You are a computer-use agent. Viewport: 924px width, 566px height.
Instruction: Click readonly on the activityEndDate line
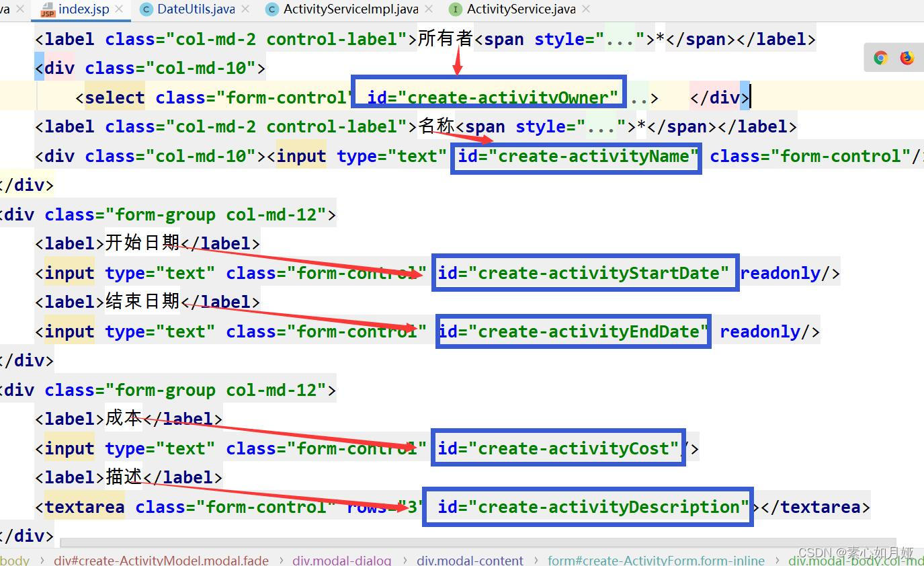760,332
